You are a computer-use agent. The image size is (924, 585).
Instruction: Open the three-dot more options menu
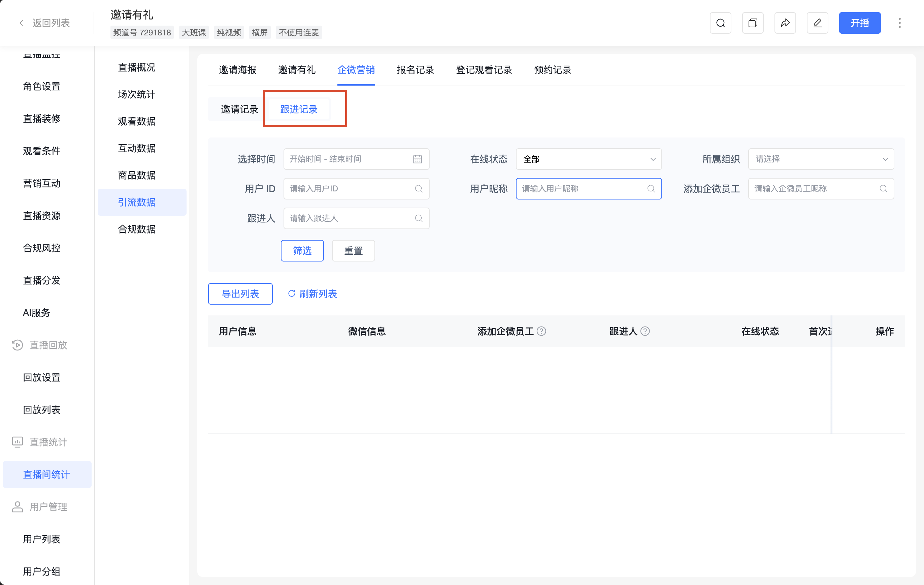[899, 23]
